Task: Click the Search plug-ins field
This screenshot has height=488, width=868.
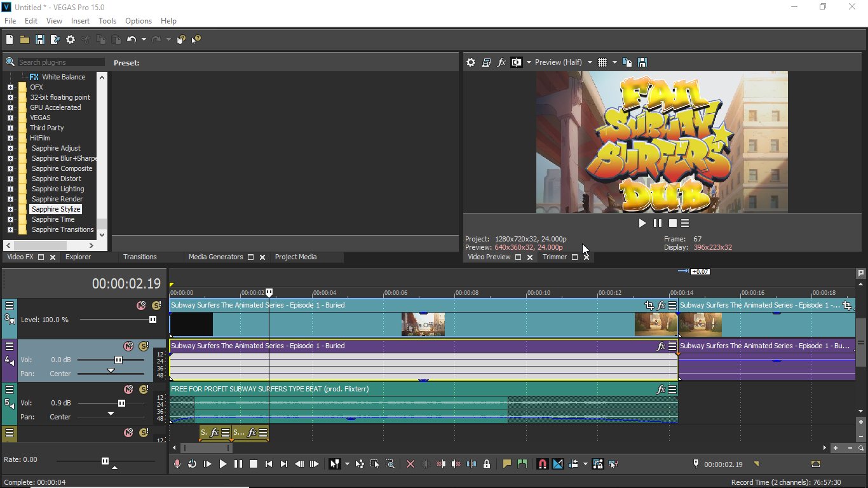Action: click(61, 62)
